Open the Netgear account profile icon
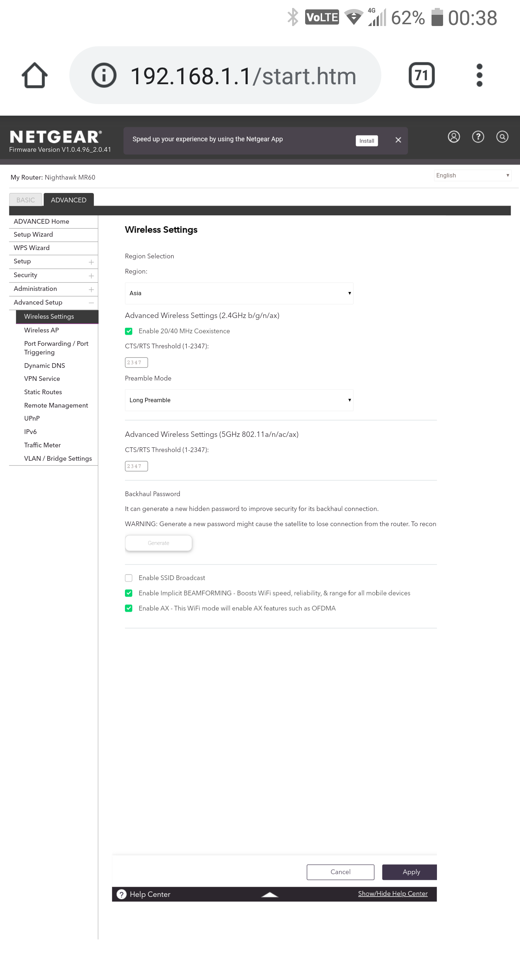The width and height of the screenshot is (520, 980). point(454,137)
